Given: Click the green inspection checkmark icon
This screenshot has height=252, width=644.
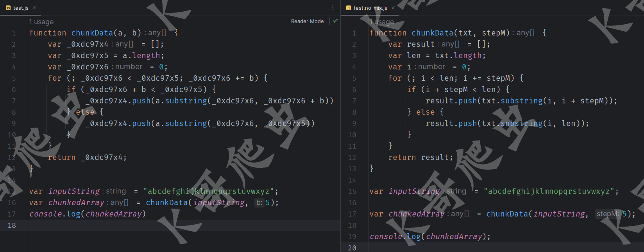Looking at the screenshot, I should pos(335,21).
